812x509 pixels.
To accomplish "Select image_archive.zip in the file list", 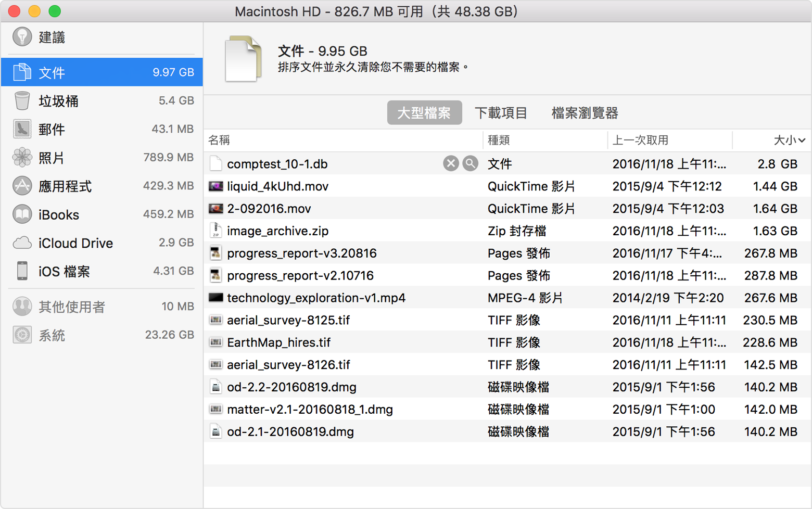I will click(277, 231).
